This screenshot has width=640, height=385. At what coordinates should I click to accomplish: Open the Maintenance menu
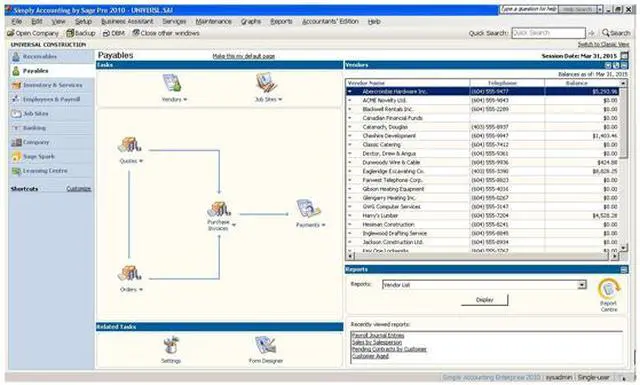tap(213, 22)
